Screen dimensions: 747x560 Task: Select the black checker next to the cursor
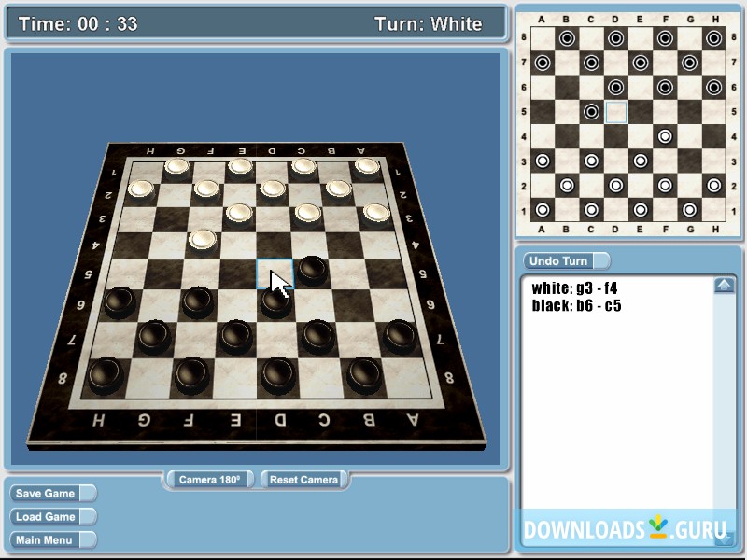[x=313, y=269]
